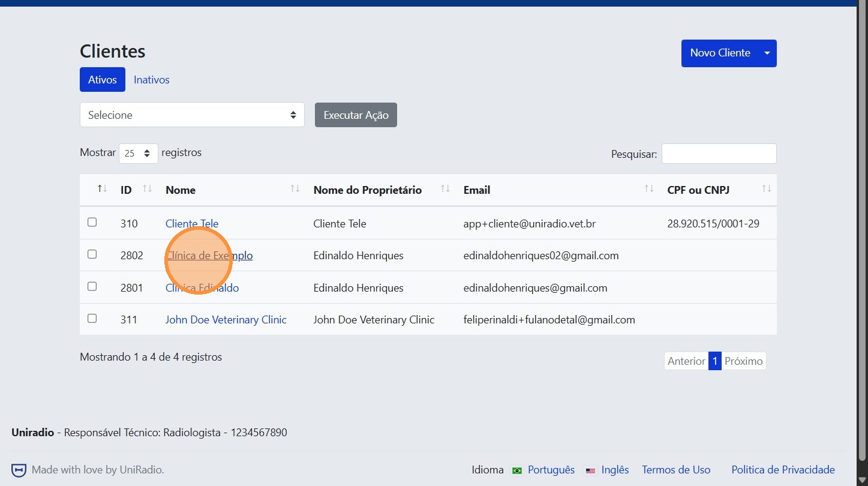The width and height of the screenshot is (868, 486).
Task: Tick checkbox for John Doe Veterinary Clinic
Action: (x=92, y=319)
